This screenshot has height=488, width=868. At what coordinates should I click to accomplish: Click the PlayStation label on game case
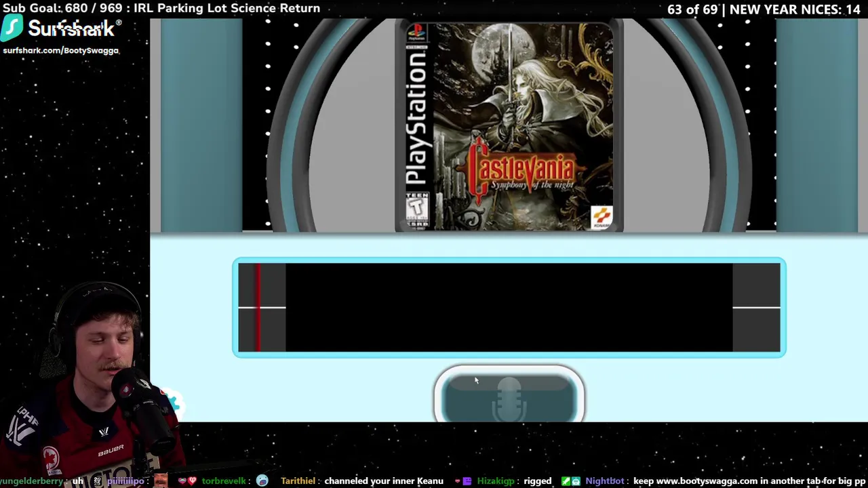417,117
